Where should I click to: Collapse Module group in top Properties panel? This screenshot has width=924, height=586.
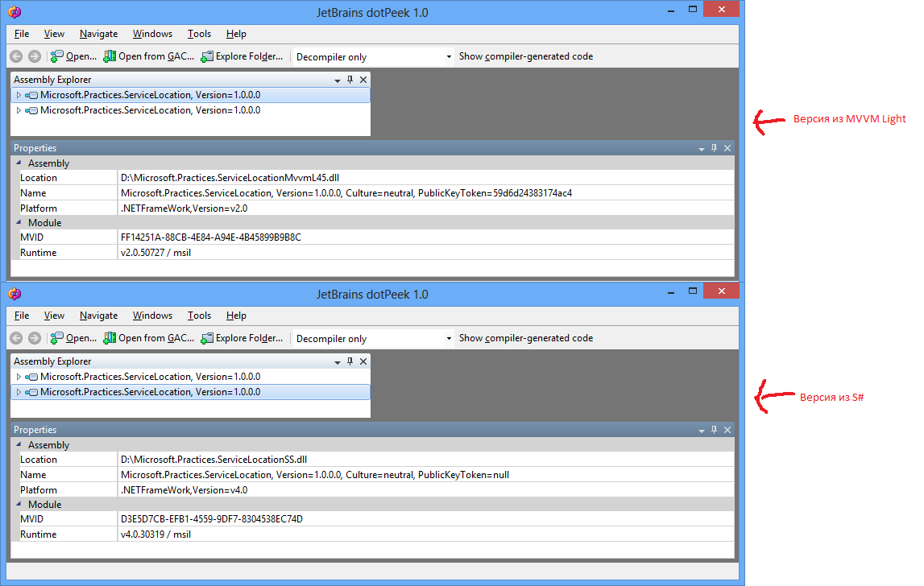point(19,222)
